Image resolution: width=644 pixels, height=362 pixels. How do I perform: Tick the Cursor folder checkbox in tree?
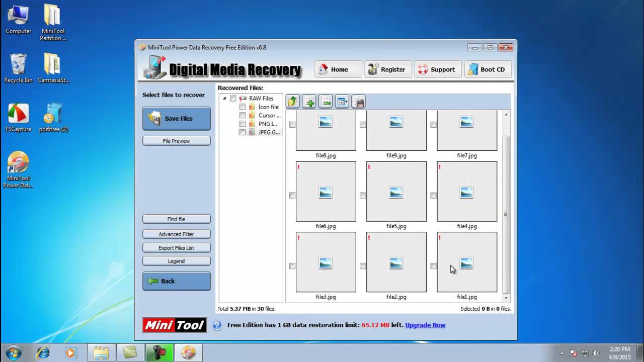click(x=243, y=116)
